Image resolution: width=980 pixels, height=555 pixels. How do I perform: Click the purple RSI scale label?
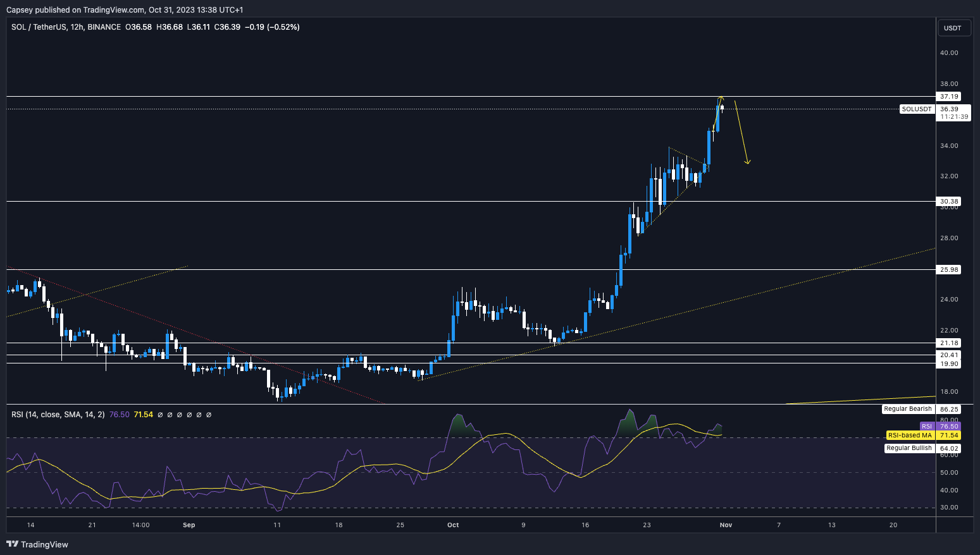(926, 427)
